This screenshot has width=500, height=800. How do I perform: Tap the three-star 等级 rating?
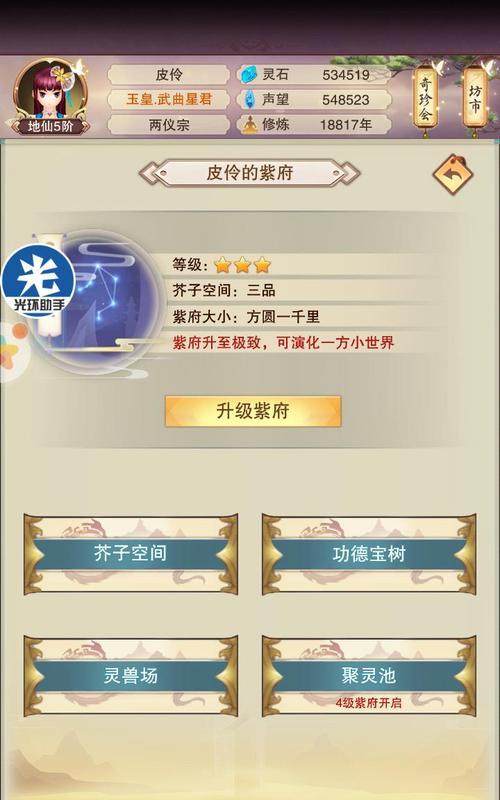pos(242,265)
